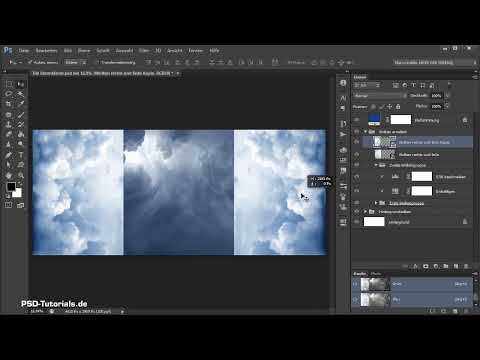Select the Clone Stamp tool
The height and width of the screenshot is (360, 480).
point(9,125)
